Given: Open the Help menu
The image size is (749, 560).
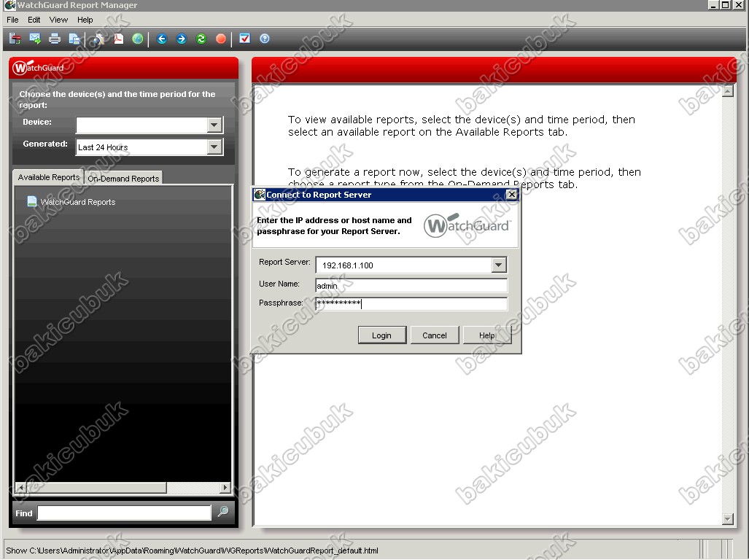Looking at the screenshot, I should (85, 20).
